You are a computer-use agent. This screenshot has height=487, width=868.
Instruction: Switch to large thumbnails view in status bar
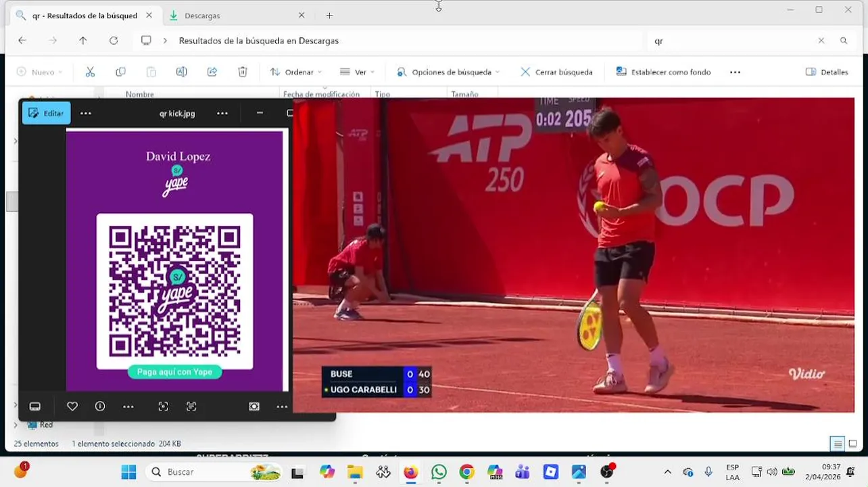[853, 444]
